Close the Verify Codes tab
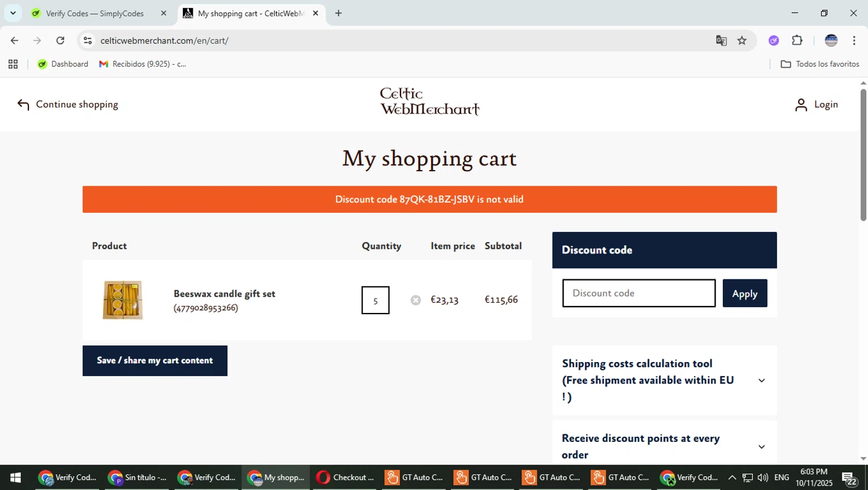Viewport: 868px width, 490px height. click(x=164, y=13)
